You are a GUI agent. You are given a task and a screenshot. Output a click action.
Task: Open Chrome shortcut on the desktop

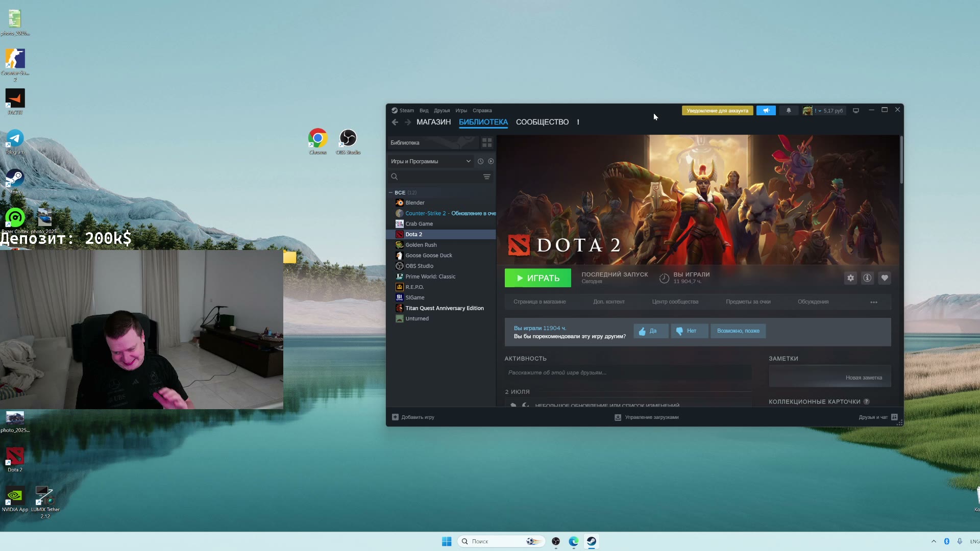(317, 141)
